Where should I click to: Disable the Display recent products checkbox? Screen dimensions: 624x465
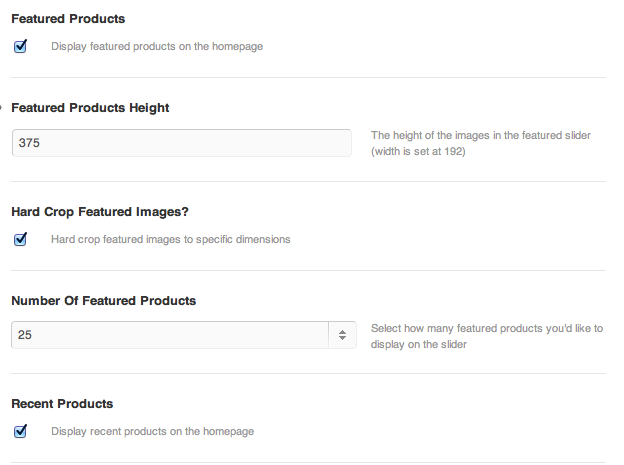pos(20,432)
